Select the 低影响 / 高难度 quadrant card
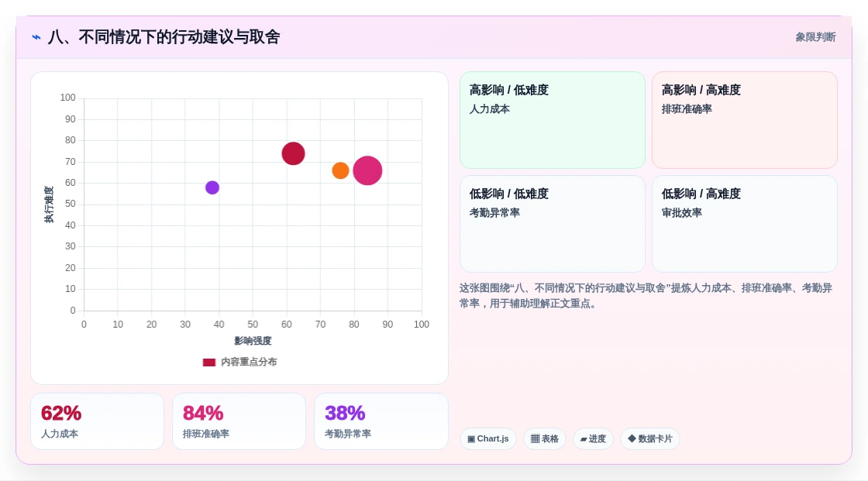This screenshot has height=481, width=868. [x=745, y=224]
